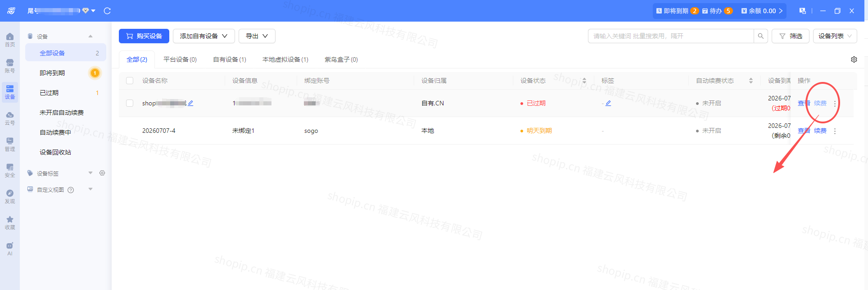This screenshot has height=290, width=868.
Task: Open the 余额 0.00 balance link
Action: [x=762, y=11]
